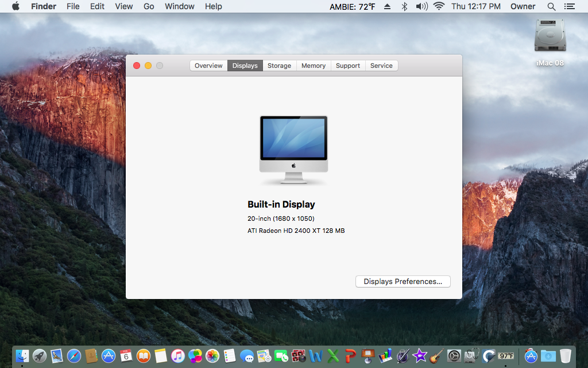588x368 pixels.
Task: Launch iMovie star icon in Dock
Action: [x=420, y=355]
